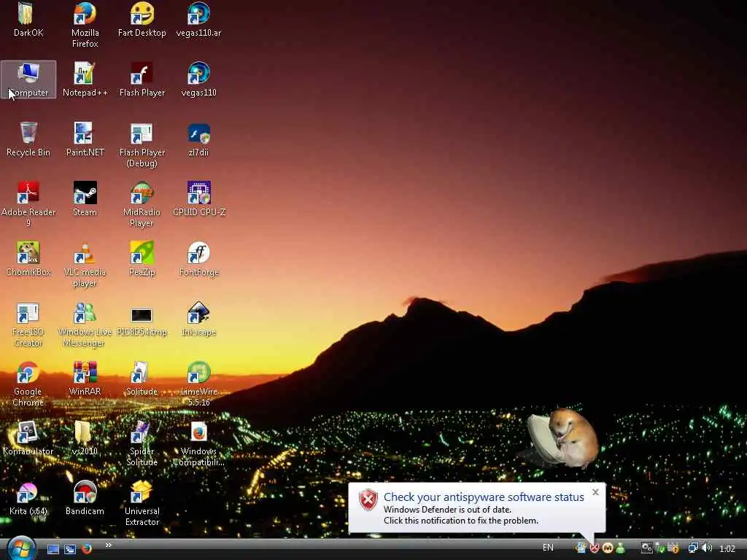Click the antispyware notification title link

tap(484, 497)
